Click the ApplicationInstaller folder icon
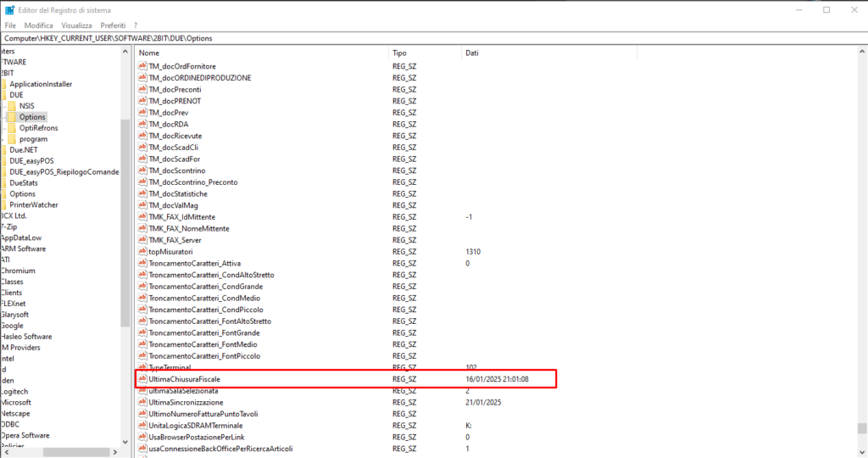The height and width of the screenshot is (458, 868). tap(4, 84)
